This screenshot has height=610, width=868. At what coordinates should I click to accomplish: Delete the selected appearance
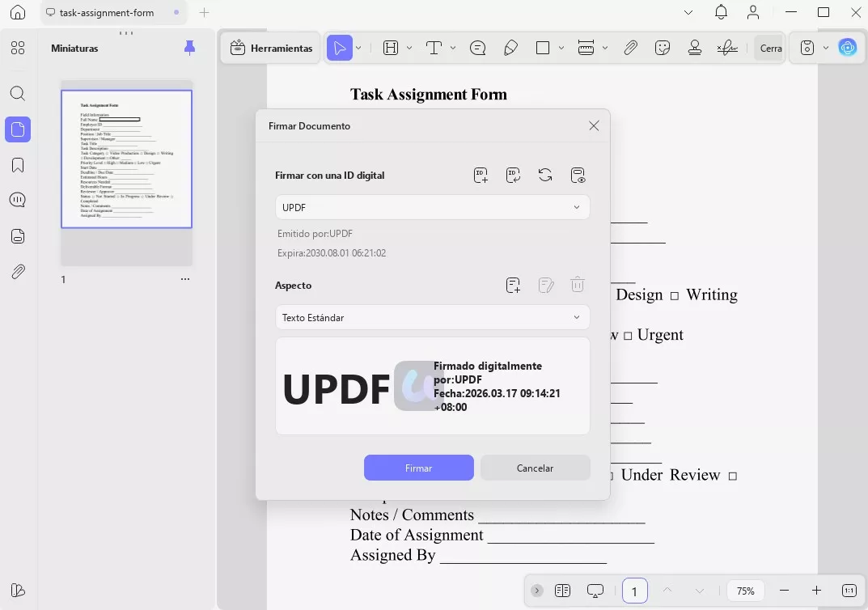point(578,285)
